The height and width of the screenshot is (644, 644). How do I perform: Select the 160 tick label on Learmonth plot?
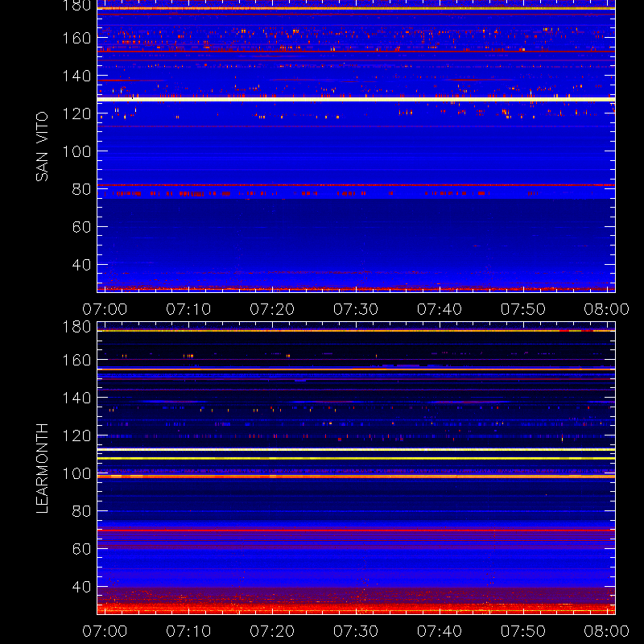point(76,360)
